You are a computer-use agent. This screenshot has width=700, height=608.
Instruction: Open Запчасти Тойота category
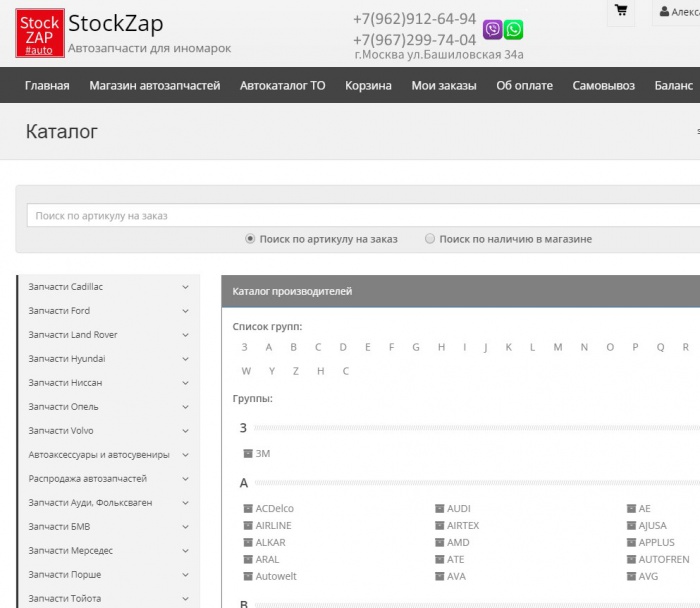point(65,599)
